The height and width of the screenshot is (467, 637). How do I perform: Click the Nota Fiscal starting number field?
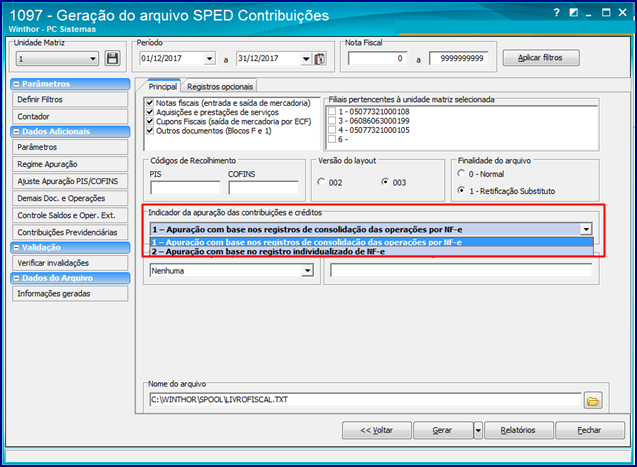pos(377,58)
